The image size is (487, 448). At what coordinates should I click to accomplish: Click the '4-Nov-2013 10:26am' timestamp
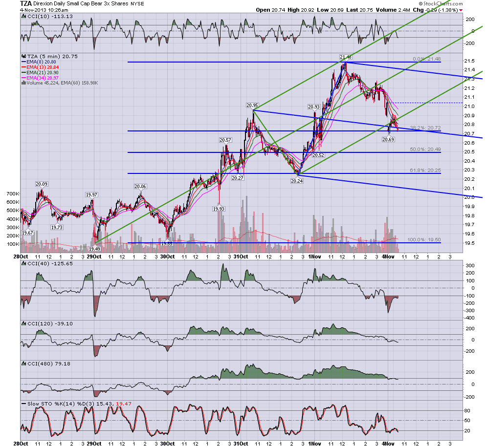[x=44, y=10]
